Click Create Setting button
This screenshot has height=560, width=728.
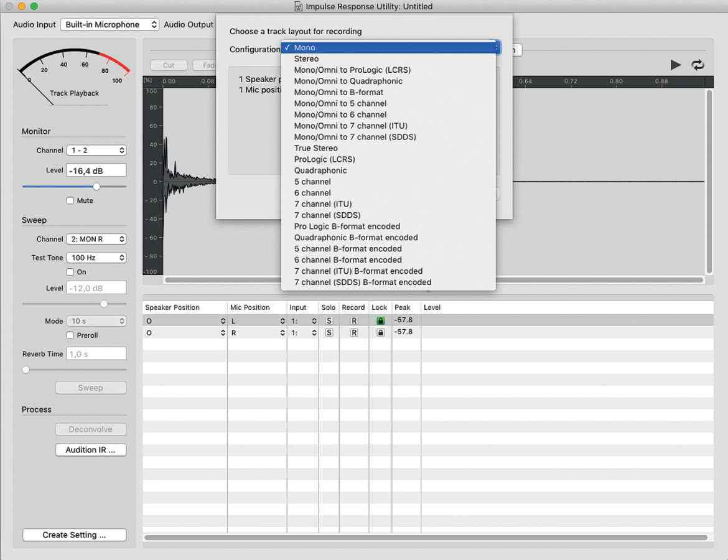[x=74, y=535]
